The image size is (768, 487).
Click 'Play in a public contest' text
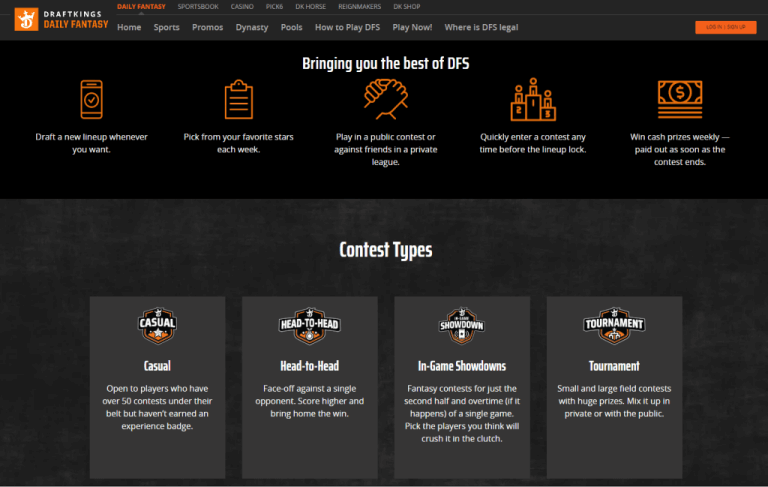[x=385, y=149]
